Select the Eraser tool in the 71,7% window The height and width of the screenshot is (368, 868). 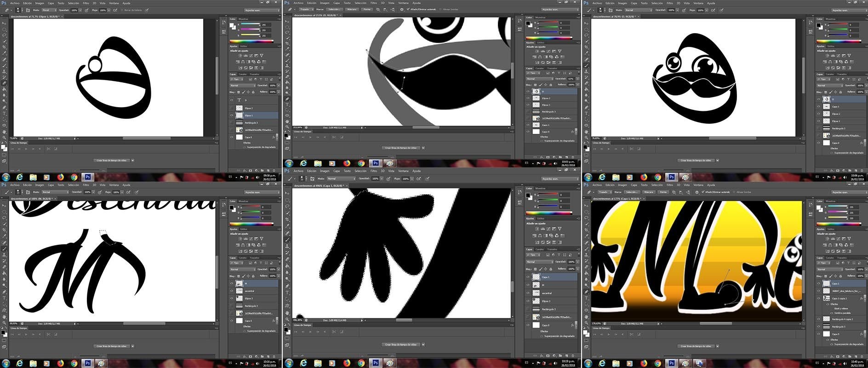point(5,83)
